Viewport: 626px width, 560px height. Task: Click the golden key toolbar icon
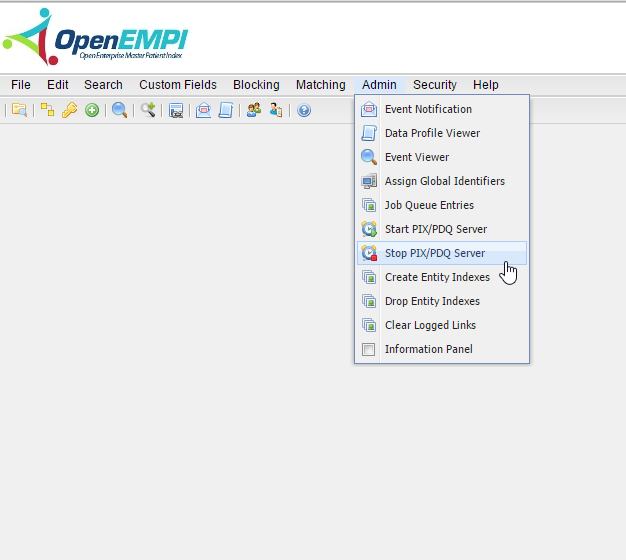(x=69, y=110)
